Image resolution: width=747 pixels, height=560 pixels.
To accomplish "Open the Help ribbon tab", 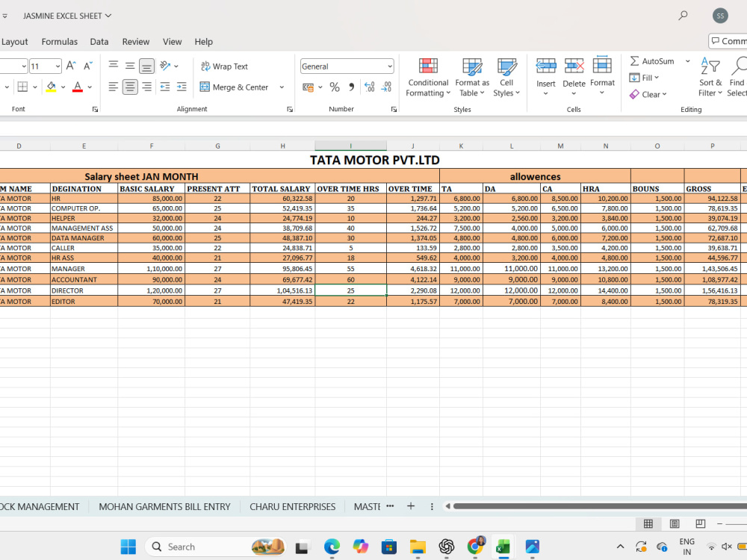I will 203,42.
